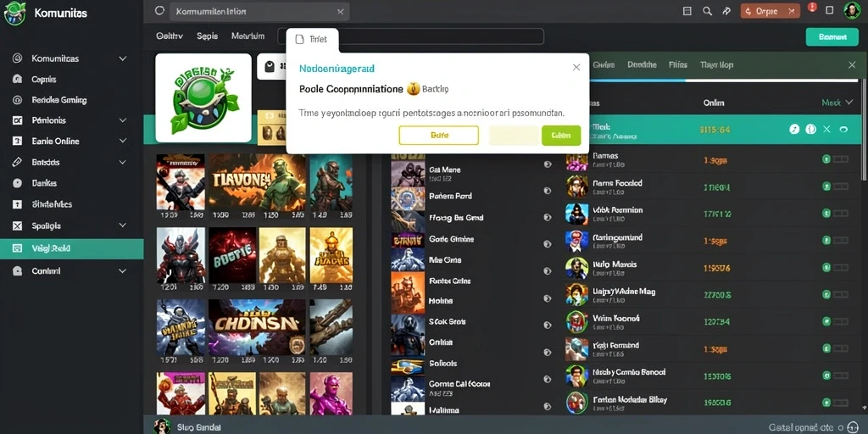
Task: Click the search magnifier icon in top bar
Action: (707, 11)
